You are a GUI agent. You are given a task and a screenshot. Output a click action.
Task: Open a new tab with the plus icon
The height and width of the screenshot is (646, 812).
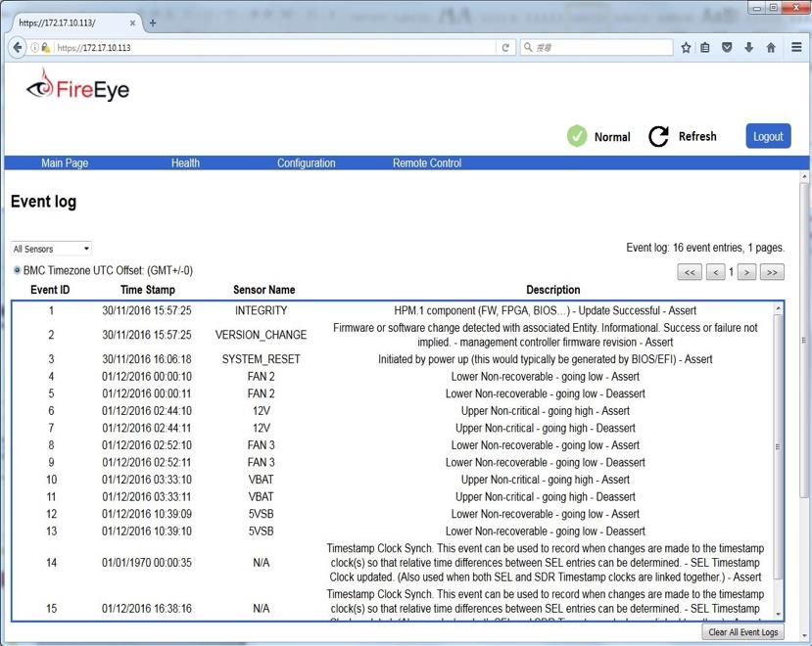tap(153, 23)
